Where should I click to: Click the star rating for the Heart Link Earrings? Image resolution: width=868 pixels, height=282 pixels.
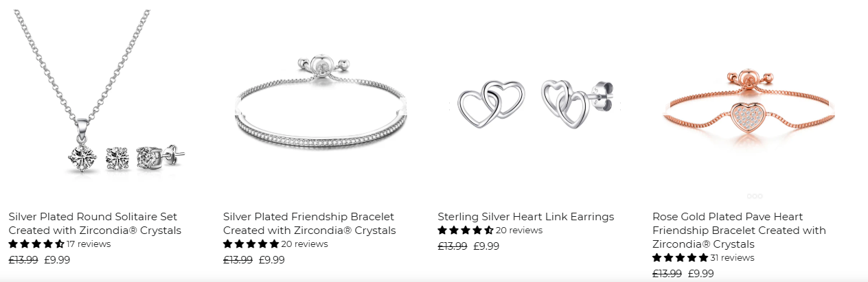[x=466, y=231]
